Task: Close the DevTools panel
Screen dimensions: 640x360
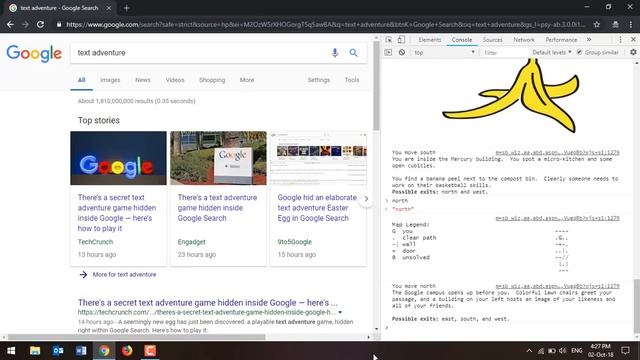Action: tap(633, 40)
